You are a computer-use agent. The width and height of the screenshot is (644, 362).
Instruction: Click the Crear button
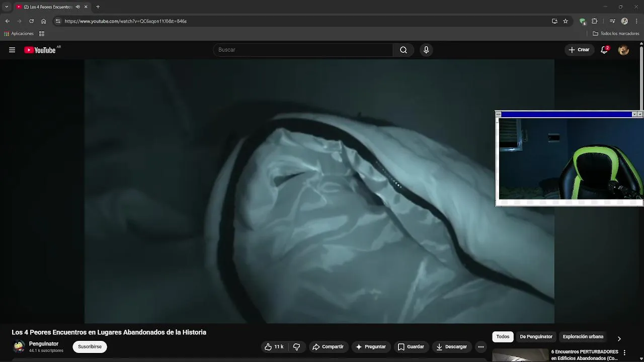[x=579, y=50]
